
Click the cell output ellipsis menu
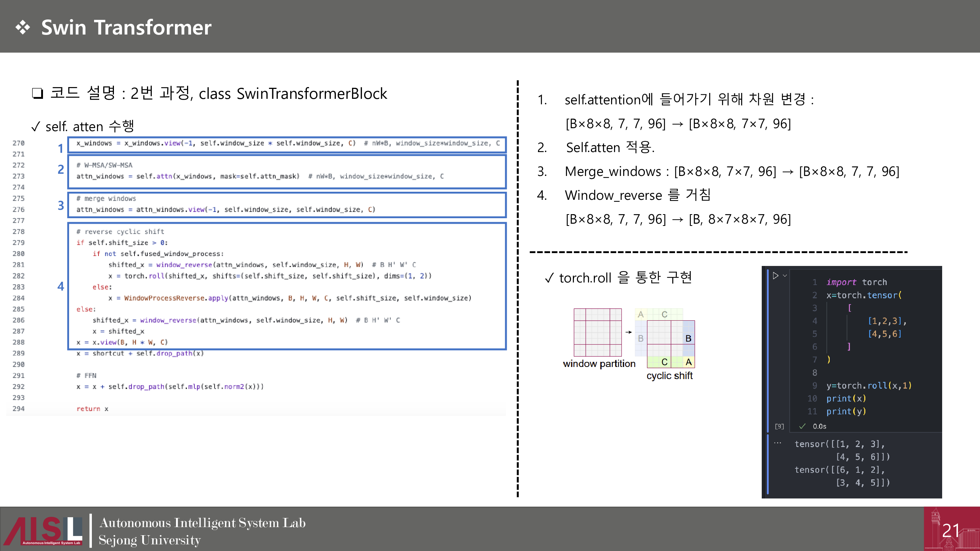pyautogui.click(x=777, y=443)
